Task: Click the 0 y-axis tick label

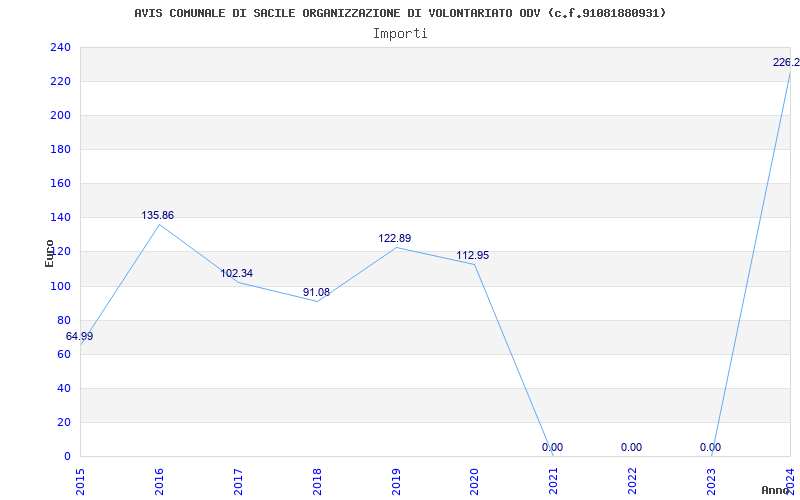Action: [x=67, y=457]
